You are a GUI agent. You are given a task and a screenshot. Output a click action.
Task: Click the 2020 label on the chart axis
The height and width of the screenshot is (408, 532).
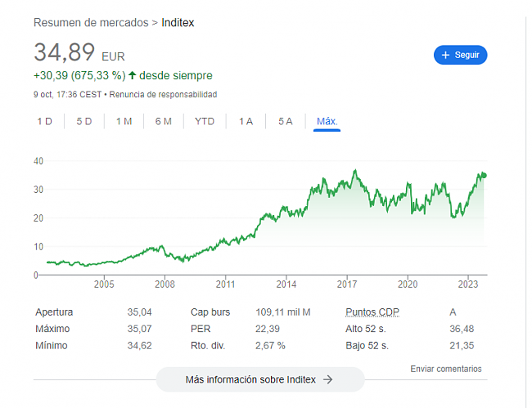click(408, 284)
